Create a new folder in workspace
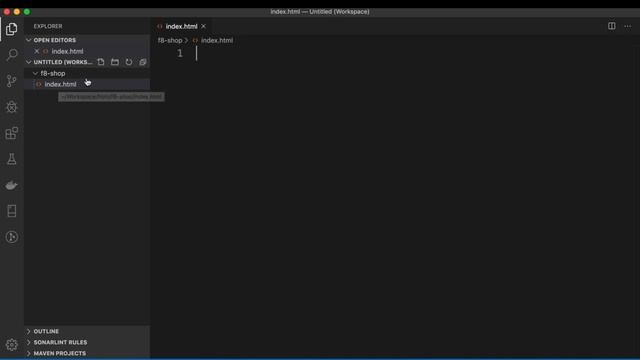Screen dimensions: 640x360 (115, 62)
